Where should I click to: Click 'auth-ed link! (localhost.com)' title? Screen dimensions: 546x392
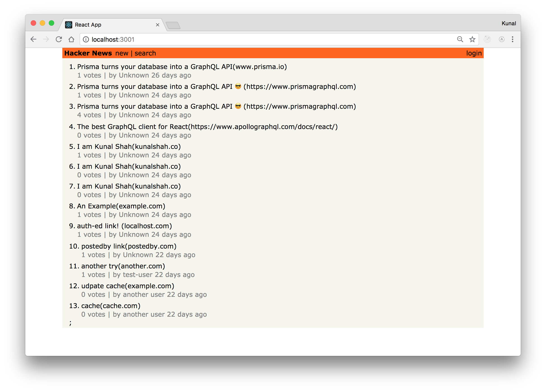coord(124,226)
